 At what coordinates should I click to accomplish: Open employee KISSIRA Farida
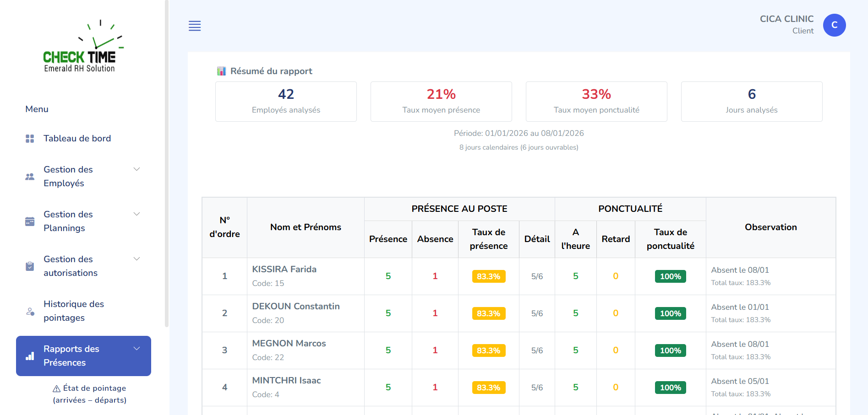coord(284,269)
